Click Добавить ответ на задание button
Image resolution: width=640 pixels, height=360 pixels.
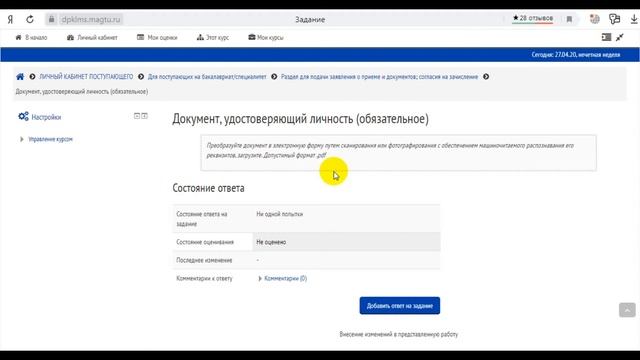(400, 306)
